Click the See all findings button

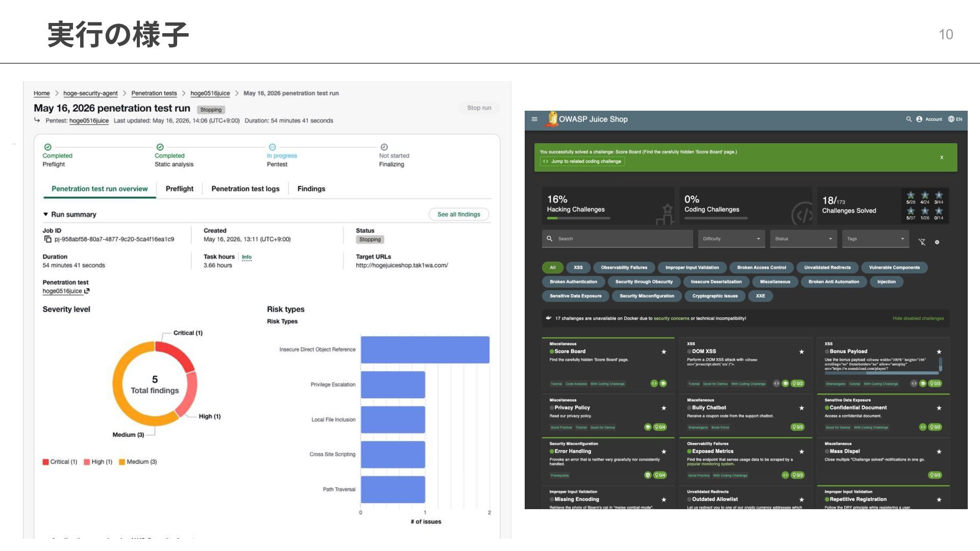pyautogui.click(x=459, y=215)
